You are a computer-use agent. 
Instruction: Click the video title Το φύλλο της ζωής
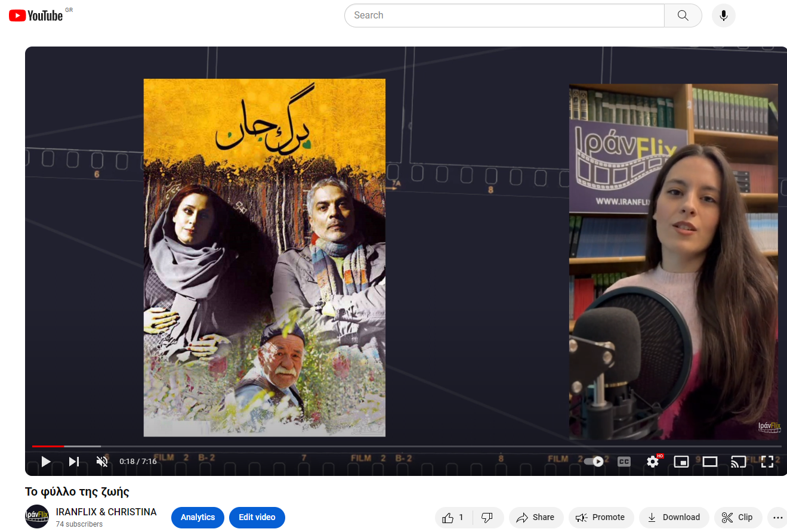point(77,491)
